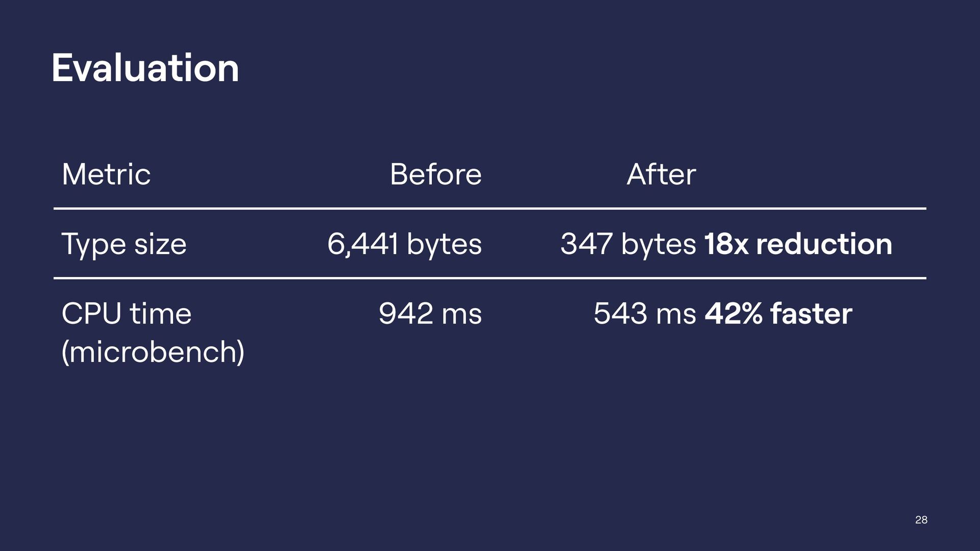This screenshot has height=551, width=980.
Task: Click the Evaluation slide title
Action: pos(145,68)
